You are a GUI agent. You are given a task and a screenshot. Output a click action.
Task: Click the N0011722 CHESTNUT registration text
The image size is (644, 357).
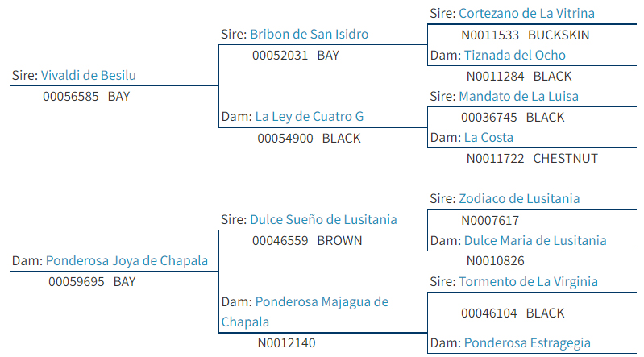click(x=532, y=159)
